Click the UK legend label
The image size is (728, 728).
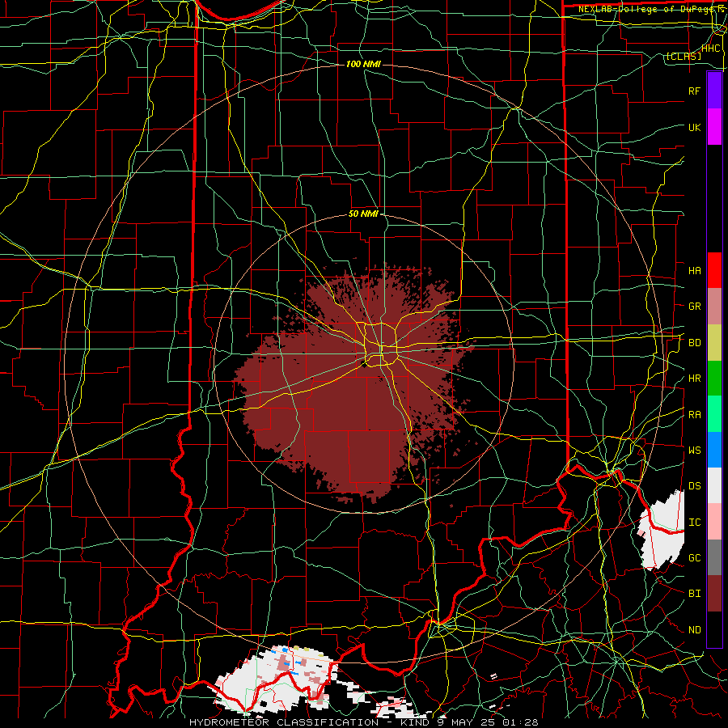pos(694,127)
